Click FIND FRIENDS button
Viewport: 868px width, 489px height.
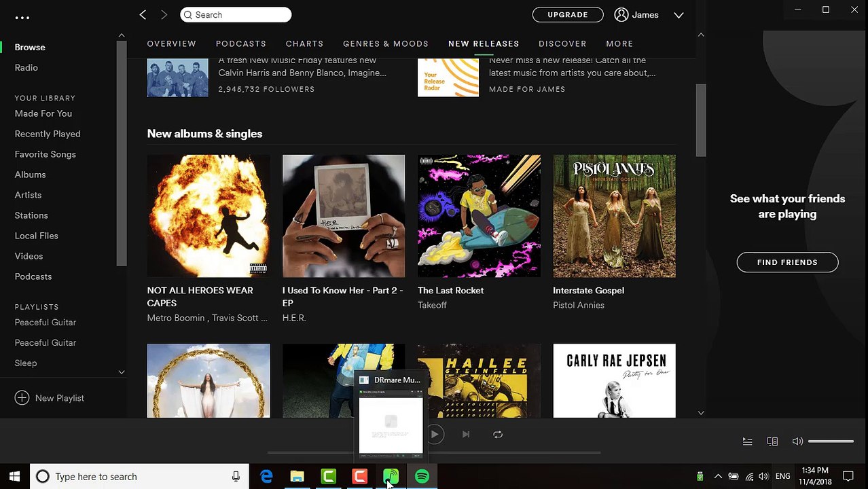click(787, 262)
